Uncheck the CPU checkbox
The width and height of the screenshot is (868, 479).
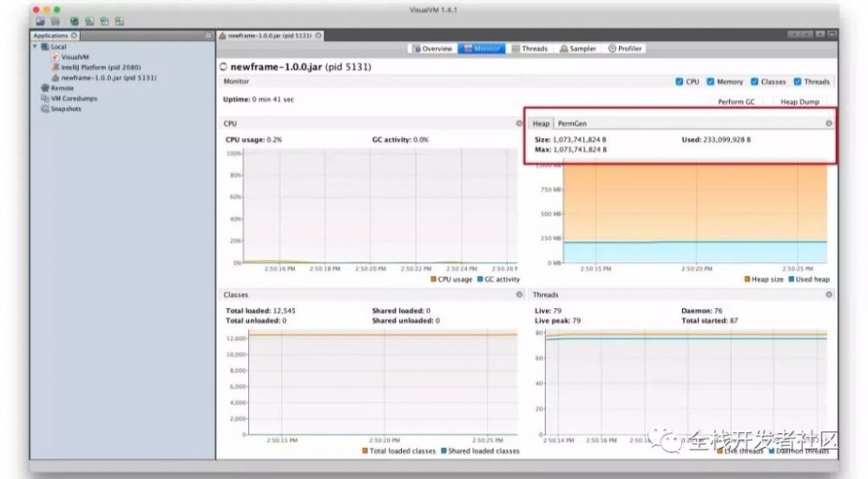680,82
